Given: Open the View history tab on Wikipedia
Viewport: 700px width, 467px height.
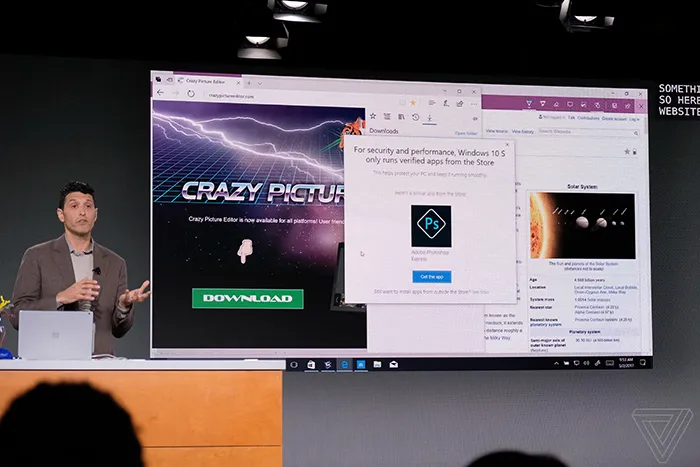Looking at the screenshot, I should [x=523, y=131].
